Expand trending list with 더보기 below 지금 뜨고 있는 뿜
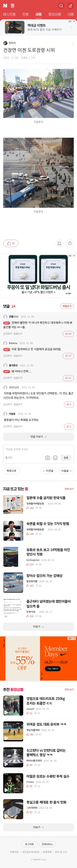The height and width of the screenshot is (868, 77). pyautogui.click(x=38, y=627)
